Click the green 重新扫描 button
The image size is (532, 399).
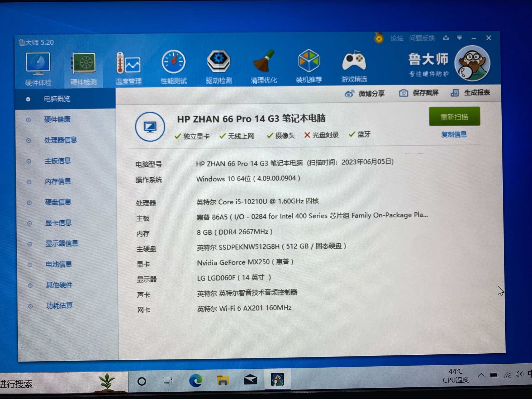pos(454,117)
